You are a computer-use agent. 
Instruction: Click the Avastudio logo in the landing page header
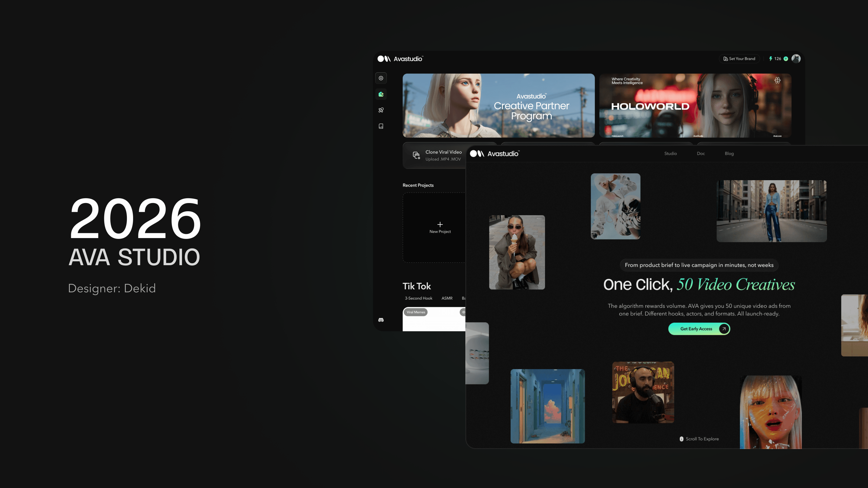pos(495,154)
